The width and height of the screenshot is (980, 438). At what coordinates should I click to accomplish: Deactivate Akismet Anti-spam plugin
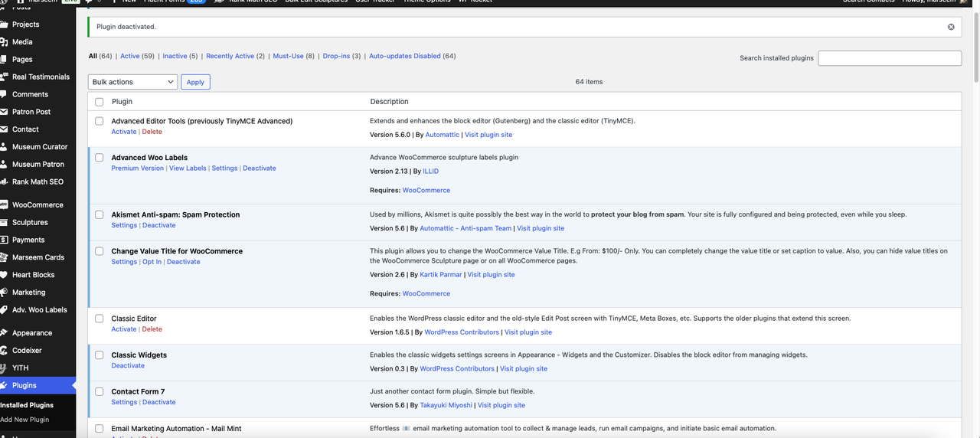(158, 225)
